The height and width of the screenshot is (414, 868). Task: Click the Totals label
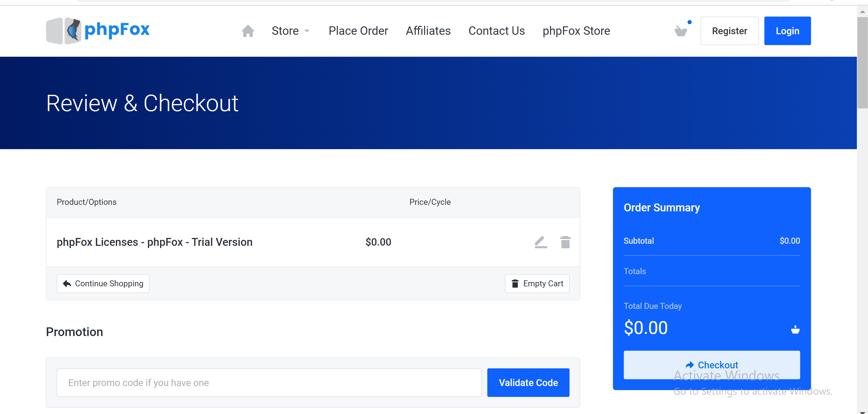pos(635,271)
